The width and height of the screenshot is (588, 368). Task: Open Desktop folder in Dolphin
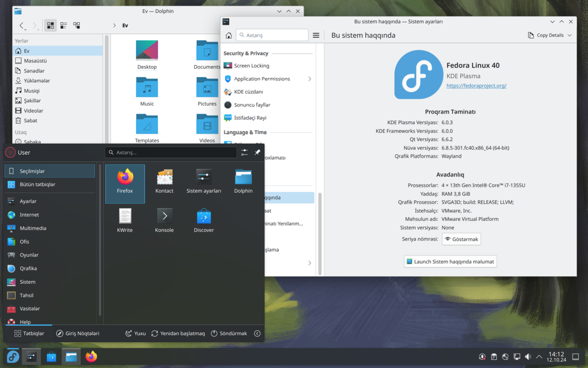coord(147,55)
